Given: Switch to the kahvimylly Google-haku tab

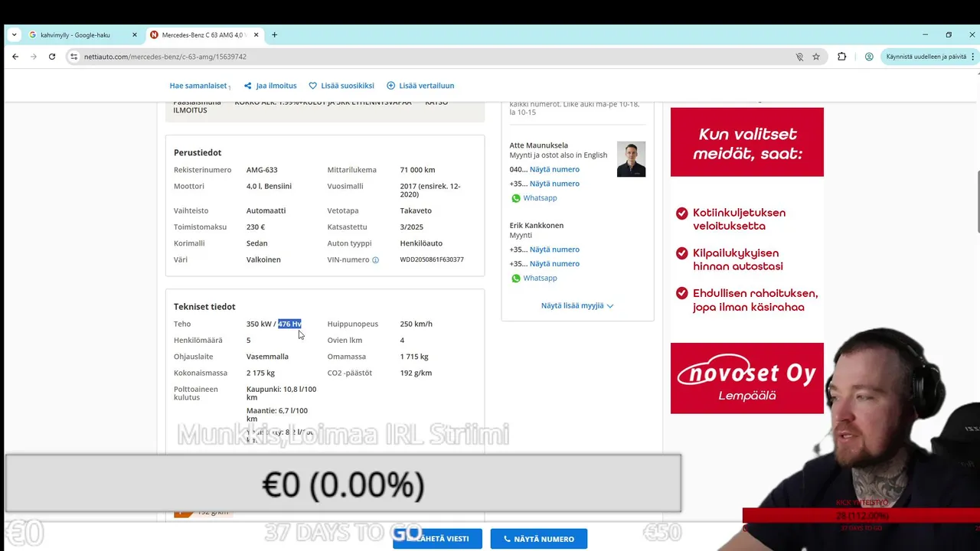Looking at the screenshot, I should (75, 35).
